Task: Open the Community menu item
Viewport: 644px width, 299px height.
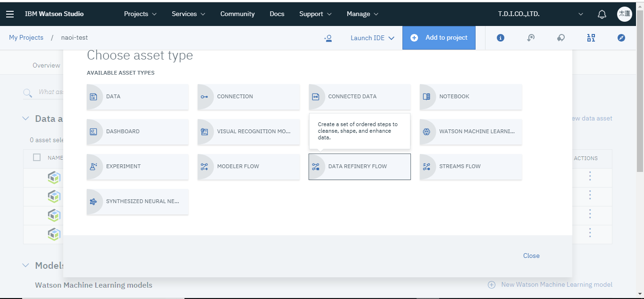Action: click(237, 14)
